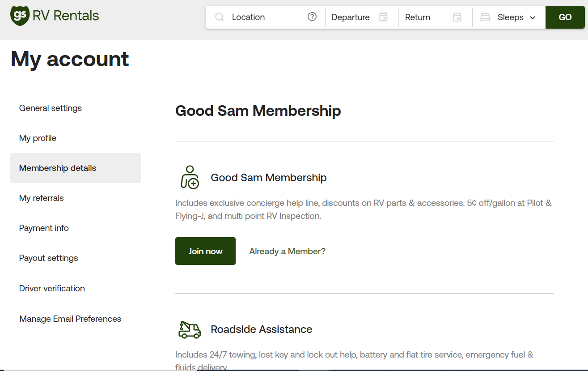Click the search magnifier icon in Location
Viewport: 588px width, 371px height.
(x=220, y=17)
